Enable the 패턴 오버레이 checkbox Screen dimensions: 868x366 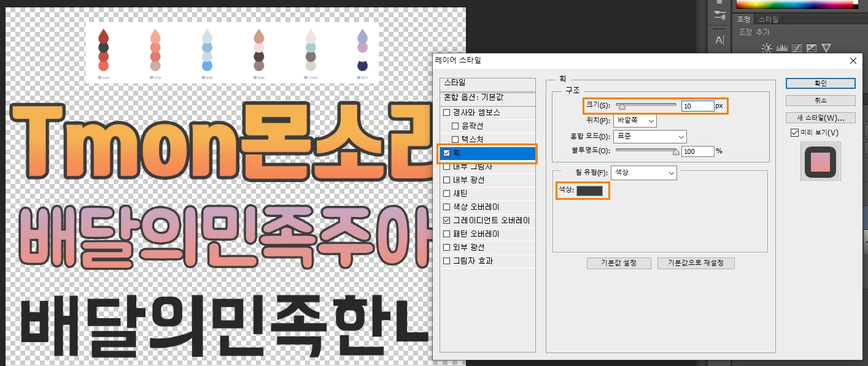(x=447, y=234)
